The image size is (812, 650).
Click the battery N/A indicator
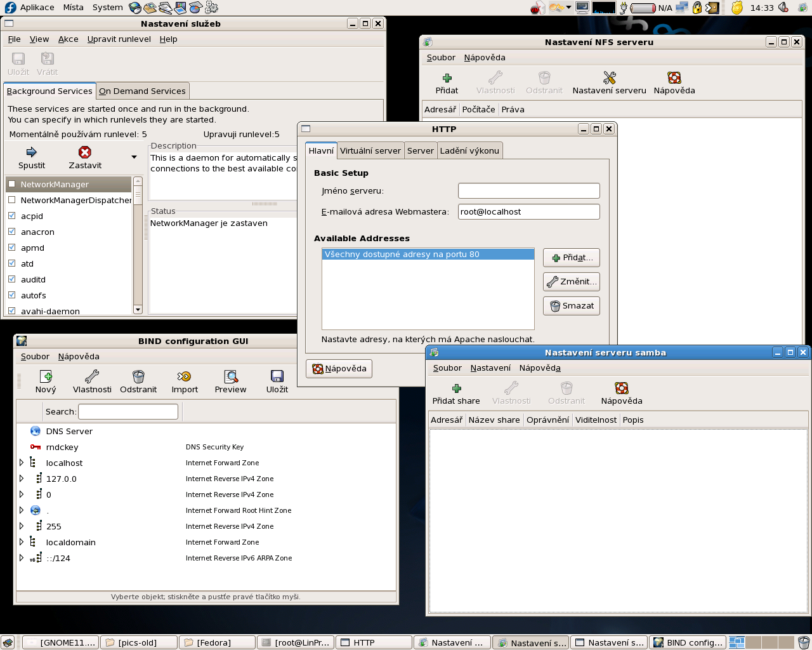pyautogui.click(x=651, y=8)
